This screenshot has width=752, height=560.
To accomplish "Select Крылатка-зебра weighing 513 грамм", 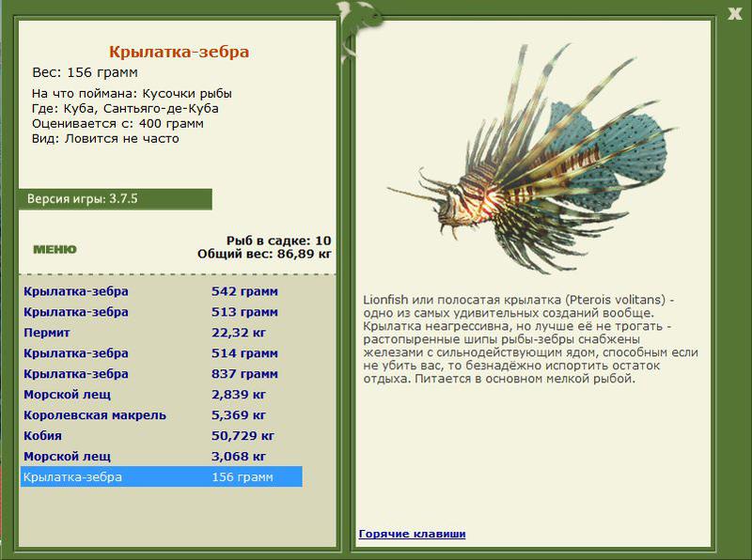I will [161, 312].
